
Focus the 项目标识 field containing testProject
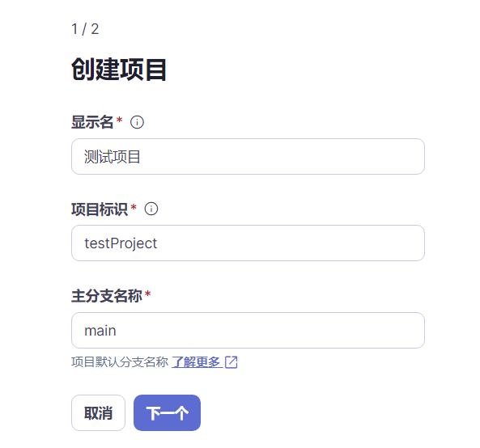tap(248, 243)
